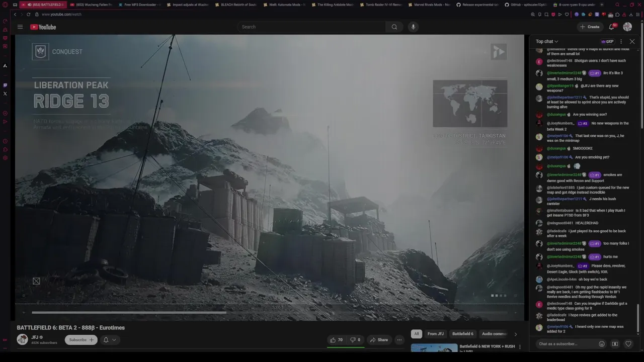This screenshot has height=362, width=644.
Task: Open the YouTube hamburger guide menu
Action: (x=20, y=27)
